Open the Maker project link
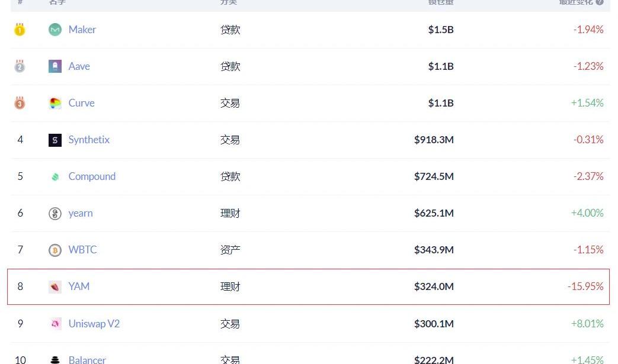 [x=82, y=30]
